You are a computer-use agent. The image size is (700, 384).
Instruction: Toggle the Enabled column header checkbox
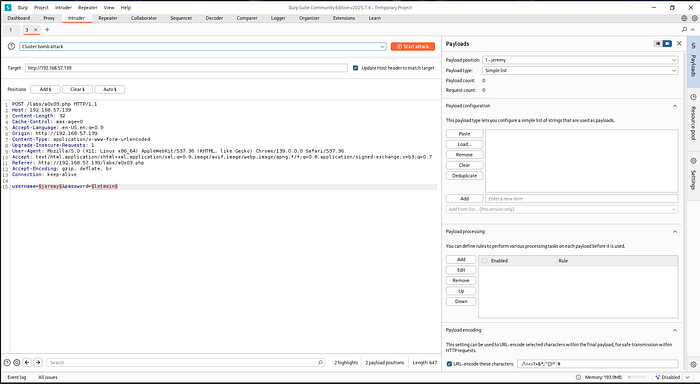(484, 261)
